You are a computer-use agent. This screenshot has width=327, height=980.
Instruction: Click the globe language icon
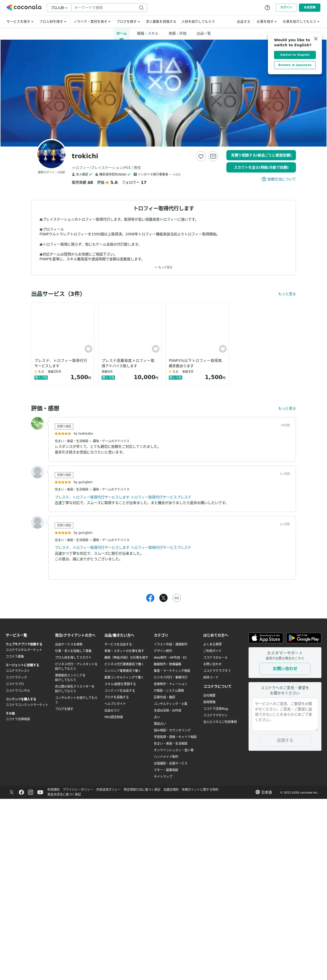tap(258, 792)
